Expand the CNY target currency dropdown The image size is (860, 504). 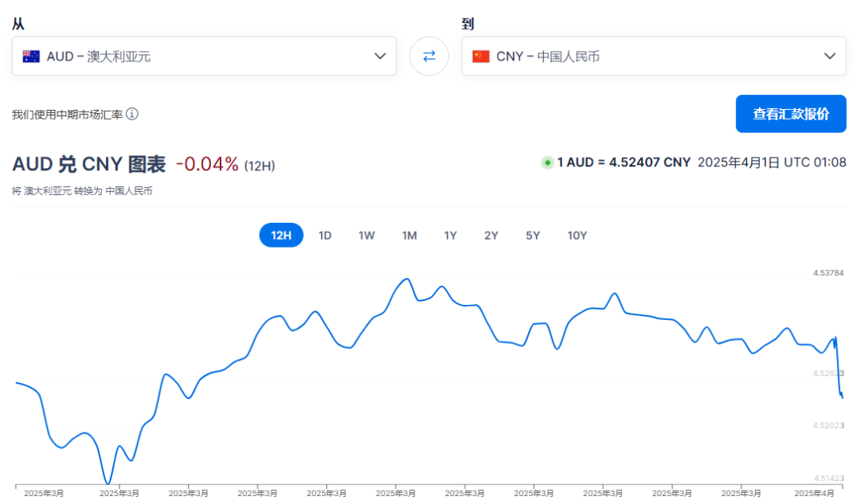[654, 56]
